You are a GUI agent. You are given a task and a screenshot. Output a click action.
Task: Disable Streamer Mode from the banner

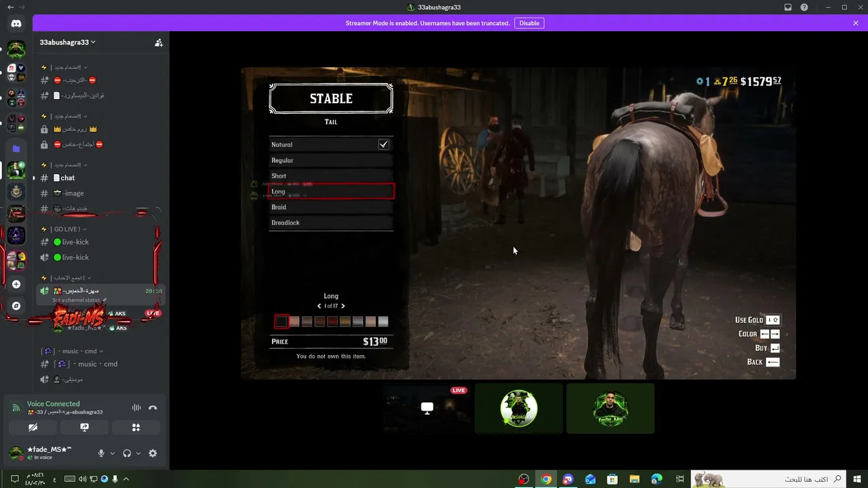click(529, 23)
